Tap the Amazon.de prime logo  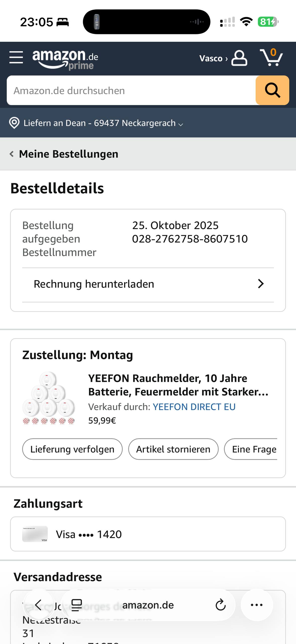point(65,59)
